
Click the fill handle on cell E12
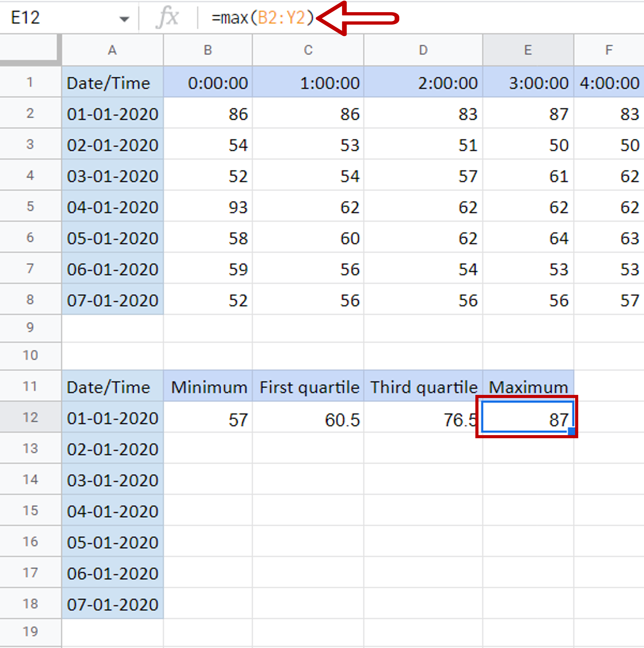(x=572, y=431)
